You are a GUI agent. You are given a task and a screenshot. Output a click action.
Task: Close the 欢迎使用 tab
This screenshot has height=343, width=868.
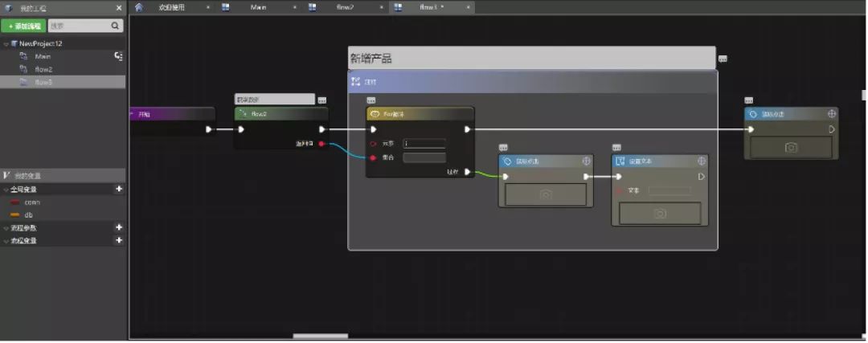[x=208, y=7]
